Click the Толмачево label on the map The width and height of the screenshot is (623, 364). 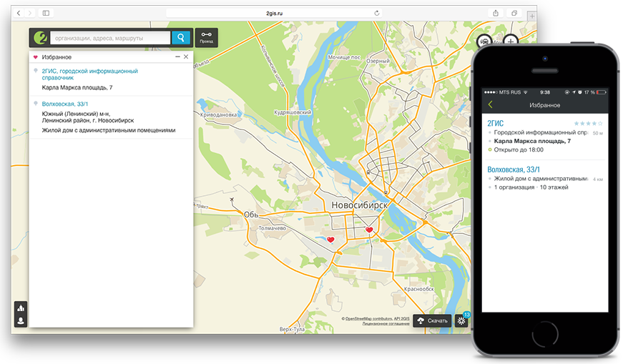coord(273,228)
